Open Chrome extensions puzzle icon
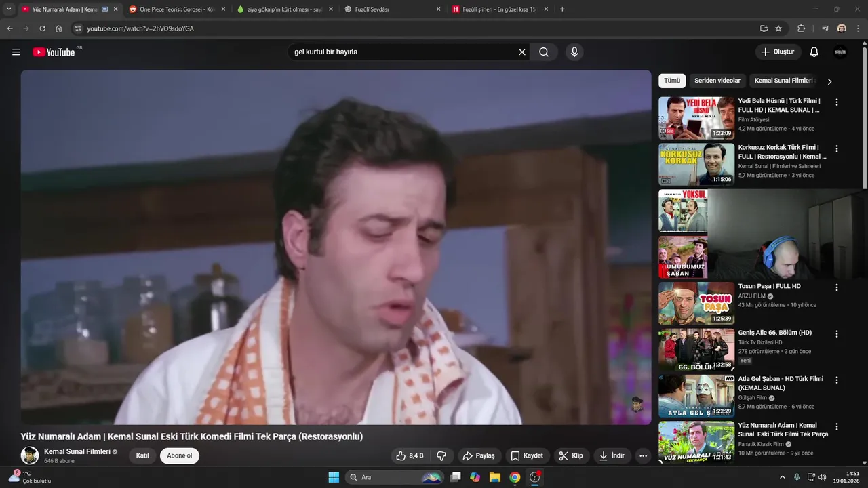This screenshot has width=868, height=488. (x=802, y=28)
